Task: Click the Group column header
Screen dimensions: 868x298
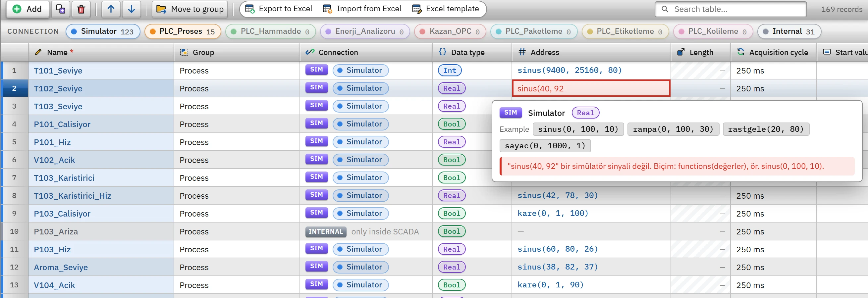Action: [x=237, y=52]
